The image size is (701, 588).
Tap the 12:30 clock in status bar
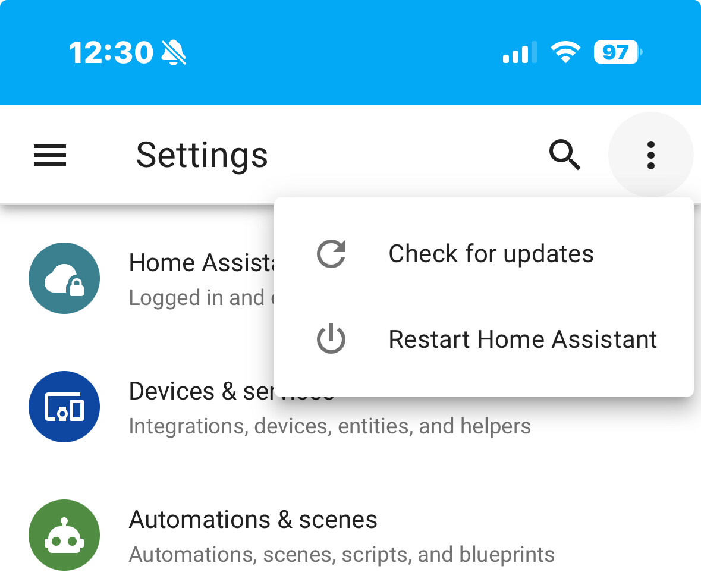(111, 52)
